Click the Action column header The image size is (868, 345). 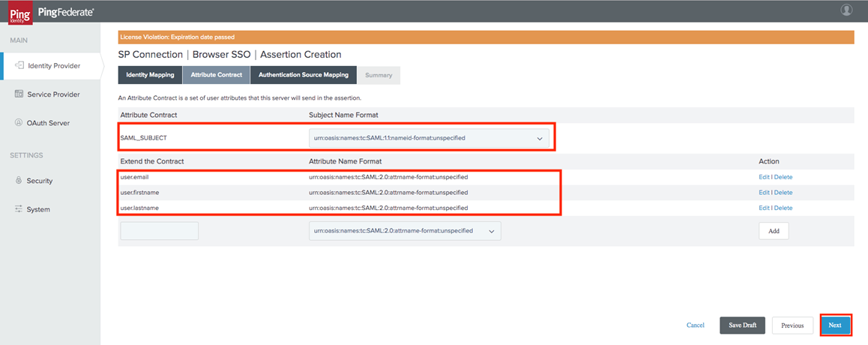click(x=769, y=161)
